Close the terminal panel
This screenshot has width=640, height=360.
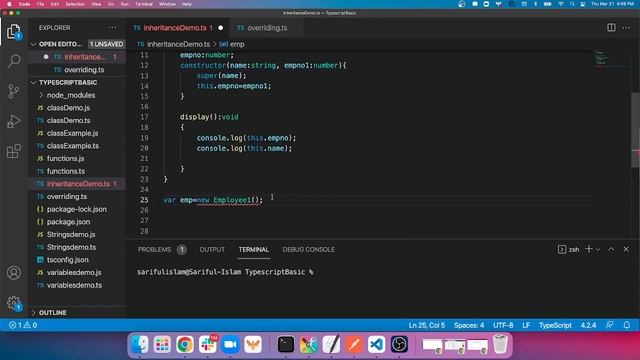(626, 249)
